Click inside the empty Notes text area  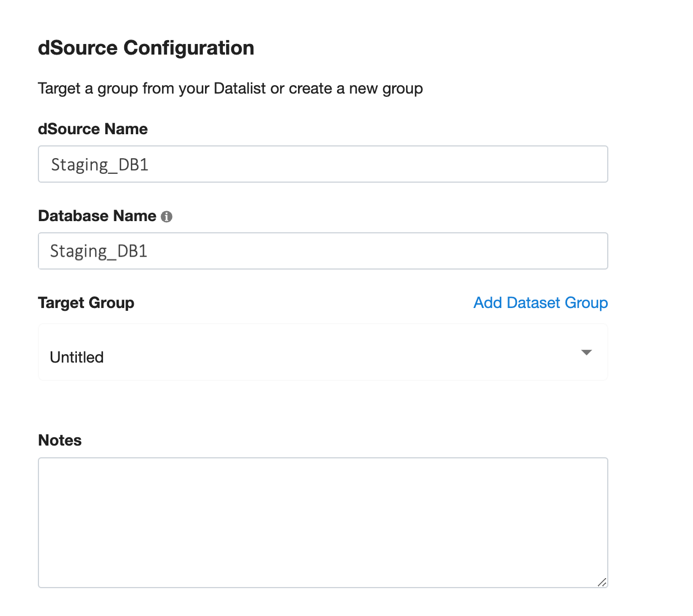tap(323, 522)
